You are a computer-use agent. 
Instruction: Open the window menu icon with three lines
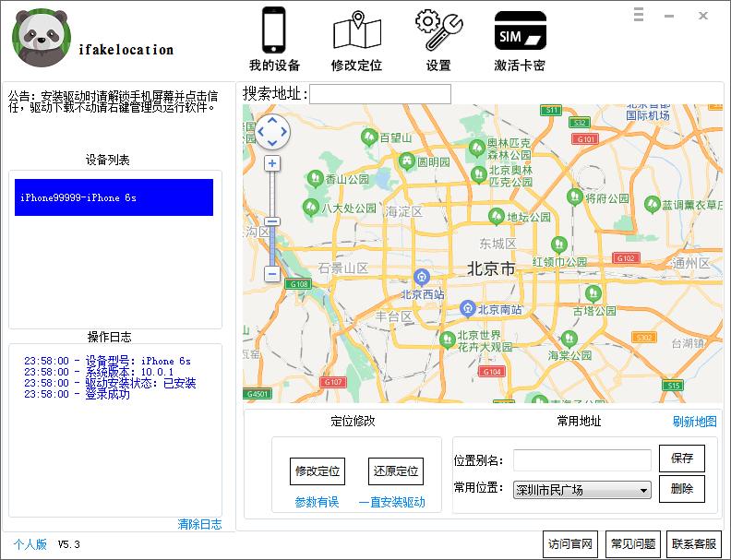pos(639,15)
